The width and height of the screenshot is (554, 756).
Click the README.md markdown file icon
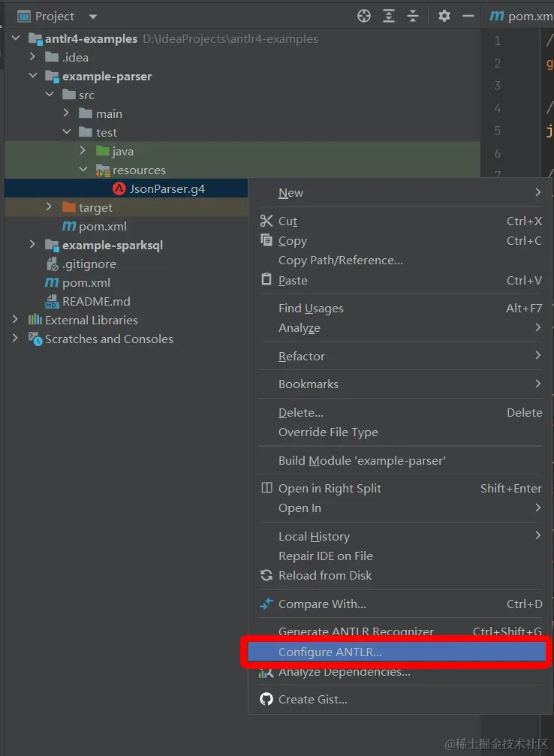coord(52,302)
